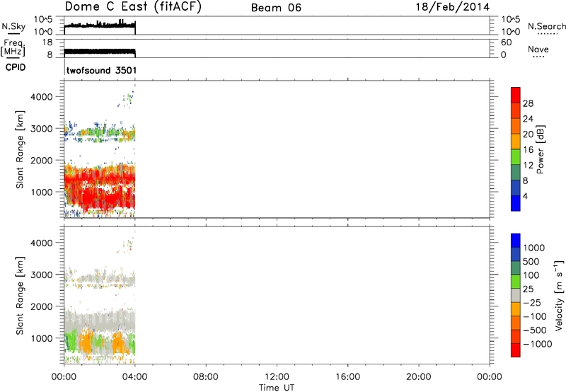This screenshot has width=566, height=392.
Task: Click the blue bottom segment of Power colorbar
Action: 516,203
